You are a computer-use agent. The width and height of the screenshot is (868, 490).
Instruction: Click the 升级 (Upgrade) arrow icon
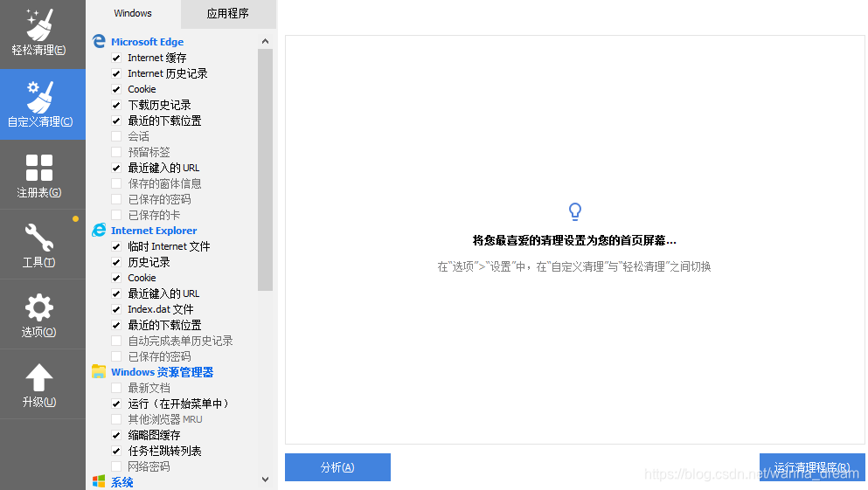pos(39,377)
